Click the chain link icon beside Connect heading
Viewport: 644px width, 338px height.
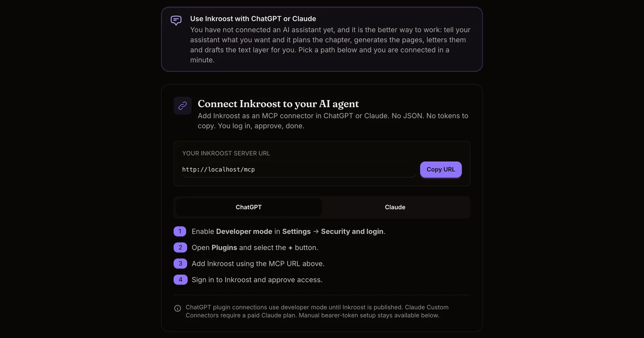[183, 105]
